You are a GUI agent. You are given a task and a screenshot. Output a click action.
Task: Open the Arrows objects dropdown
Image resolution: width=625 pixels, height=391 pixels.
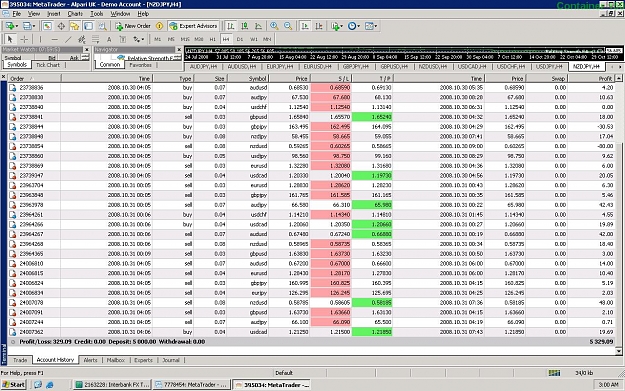(138, 39)
